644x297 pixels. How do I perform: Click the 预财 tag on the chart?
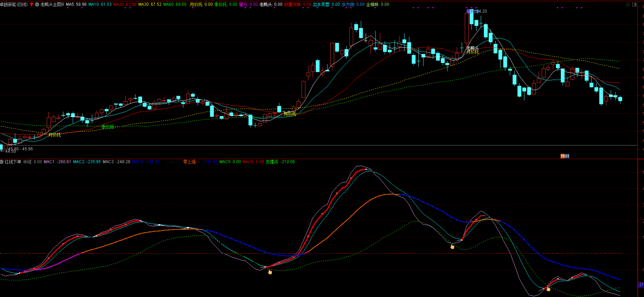click(565, 156)
